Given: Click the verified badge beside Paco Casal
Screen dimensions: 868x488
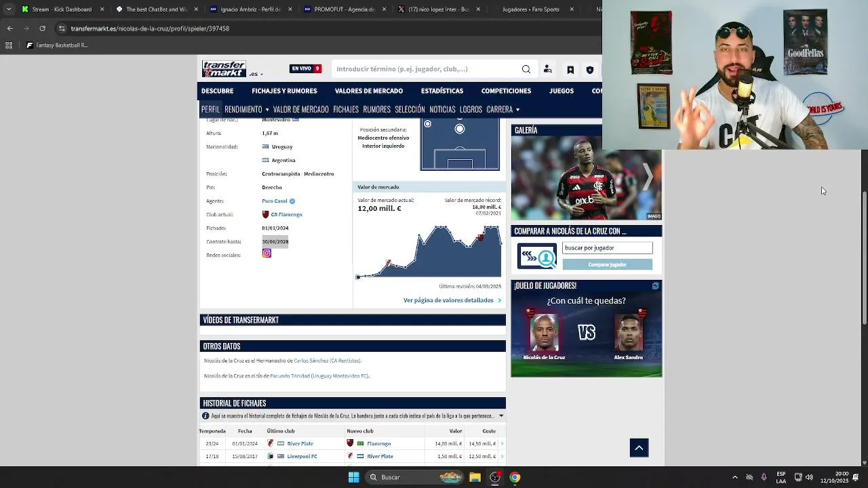Looking at the screenshot, I should pyautogui.click(x=292, y=201).
